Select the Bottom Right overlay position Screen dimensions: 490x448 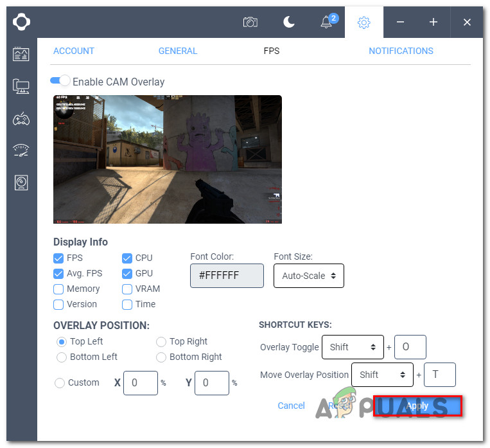[x=161, y=357]
